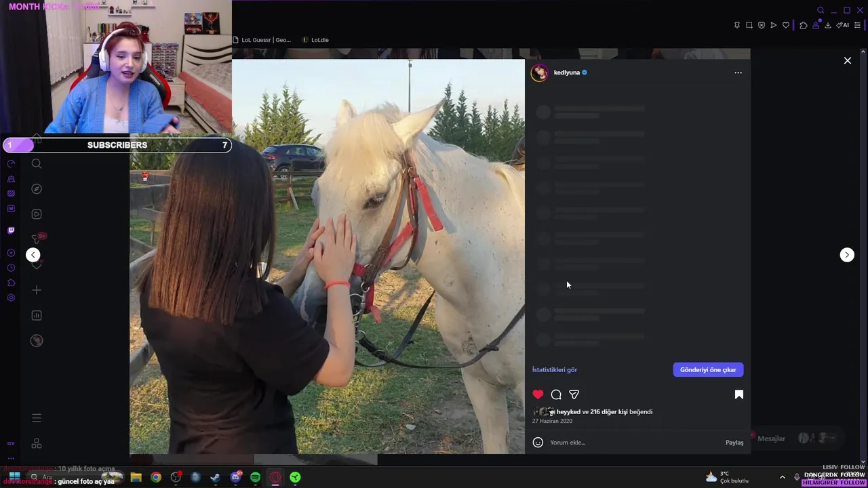This screenshot has height=488, width=868.
Task: Open the post options three-dot menu
Action: (738, 73)
